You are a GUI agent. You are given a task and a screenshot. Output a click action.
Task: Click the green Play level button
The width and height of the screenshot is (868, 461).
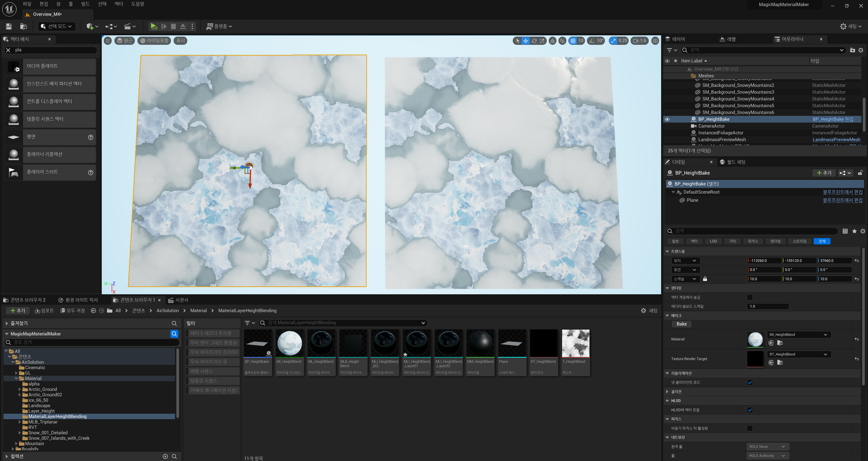[x=154, y=26]
